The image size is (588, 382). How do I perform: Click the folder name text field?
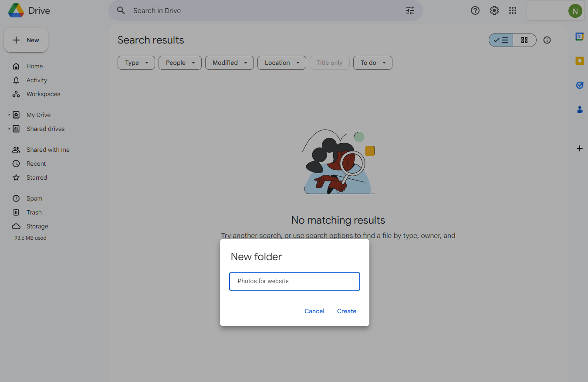pyautogui.click(x=294, y=281)
